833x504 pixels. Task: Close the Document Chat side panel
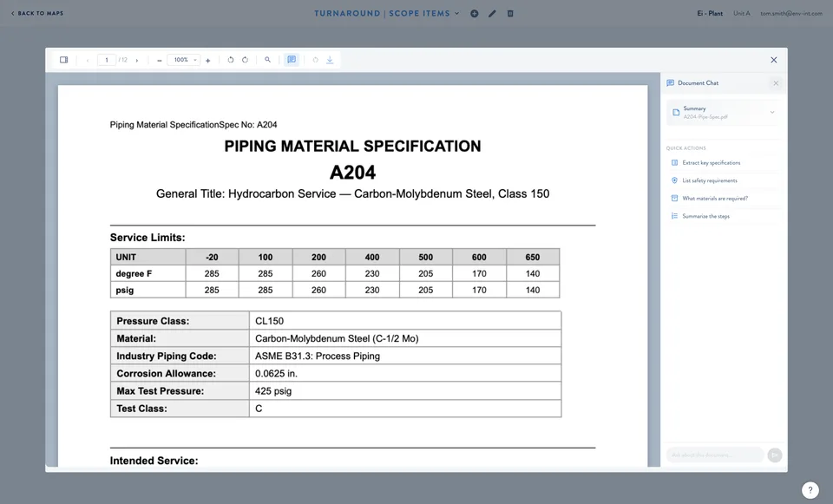[x=776, y=83]
